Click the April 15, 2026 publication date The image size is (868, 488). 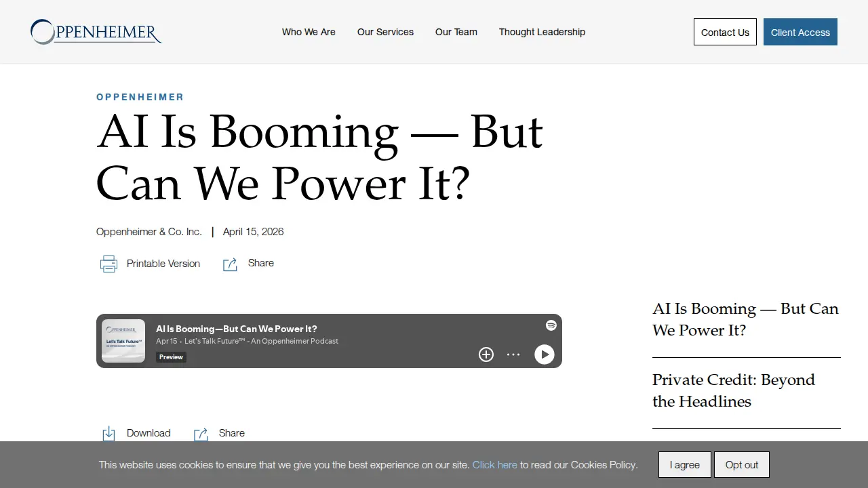[x=254, y=232]
